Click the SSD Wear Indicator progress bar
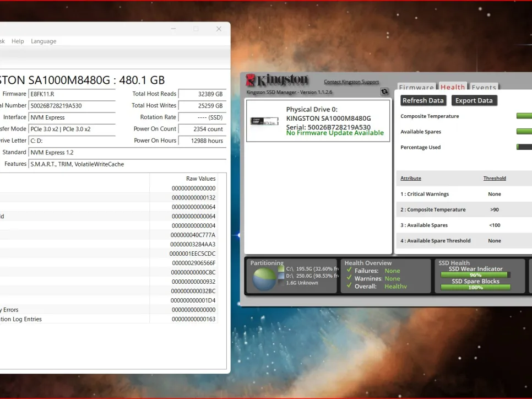The width and height of the screenshot is (532, 399). pos(475,275)
